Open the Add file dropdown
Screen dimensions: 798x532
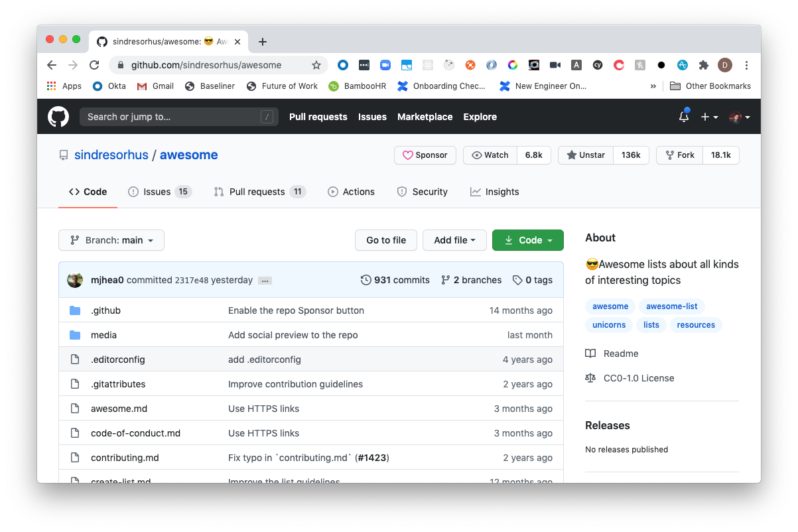454,240
